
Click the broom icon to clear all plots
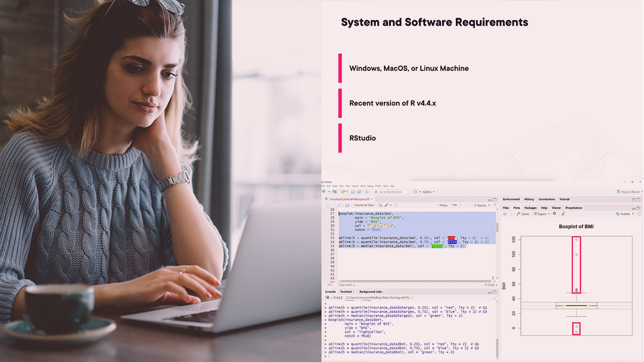coord(563,214)
